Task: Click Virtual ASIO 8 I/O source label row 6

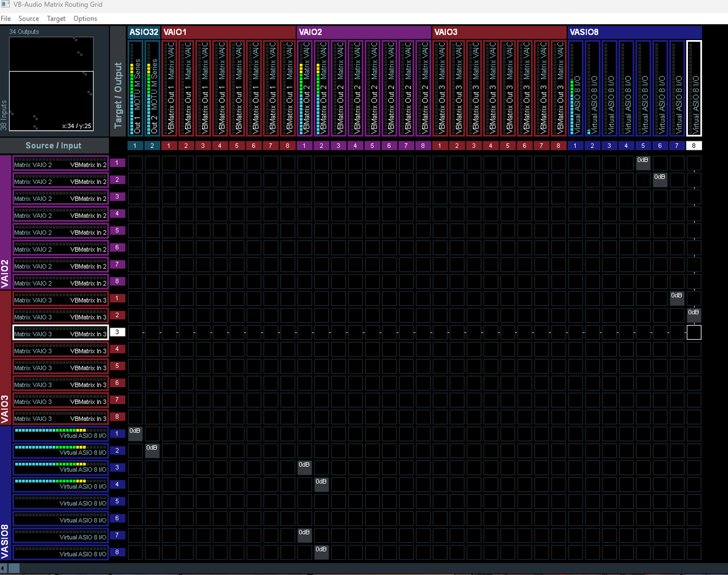Action: (60, 518)
